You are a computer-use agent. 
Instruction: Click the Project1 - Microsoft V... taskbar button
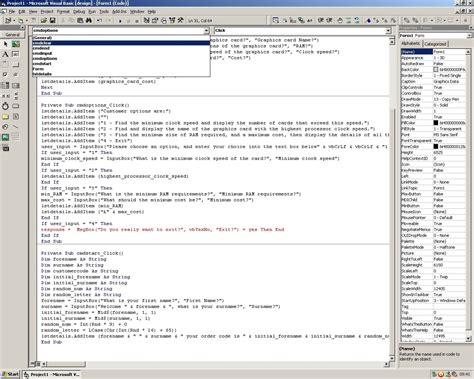(51, 374)
